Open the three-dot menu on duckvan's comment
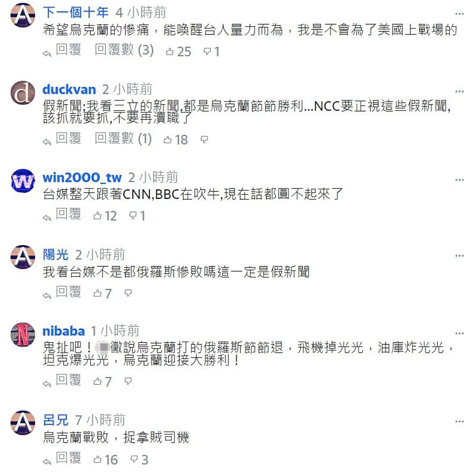The height and width of the screenshot is (474, 476). click(x=460, y=91)
